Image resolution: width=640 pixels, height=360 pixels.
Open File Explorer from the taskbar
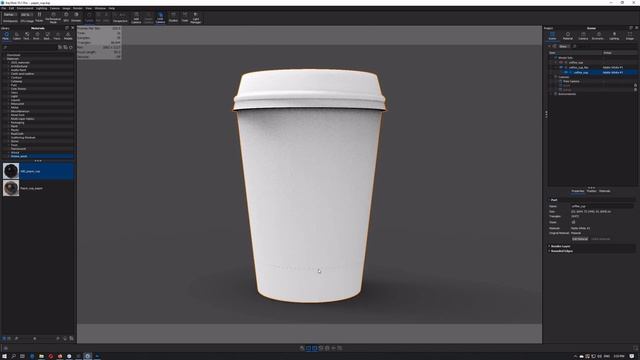tap(41, 356)
